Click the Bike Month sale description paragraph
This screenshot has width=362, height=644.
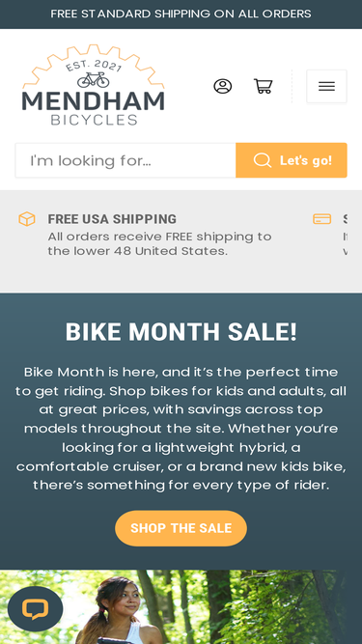[181, 429]
